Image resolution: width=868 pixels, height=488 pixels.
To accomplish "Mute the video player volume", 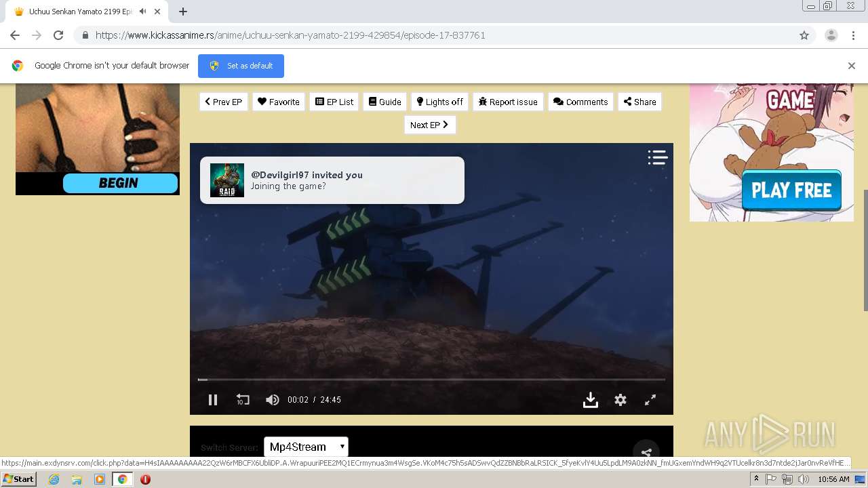I will (x=273, y=400).
